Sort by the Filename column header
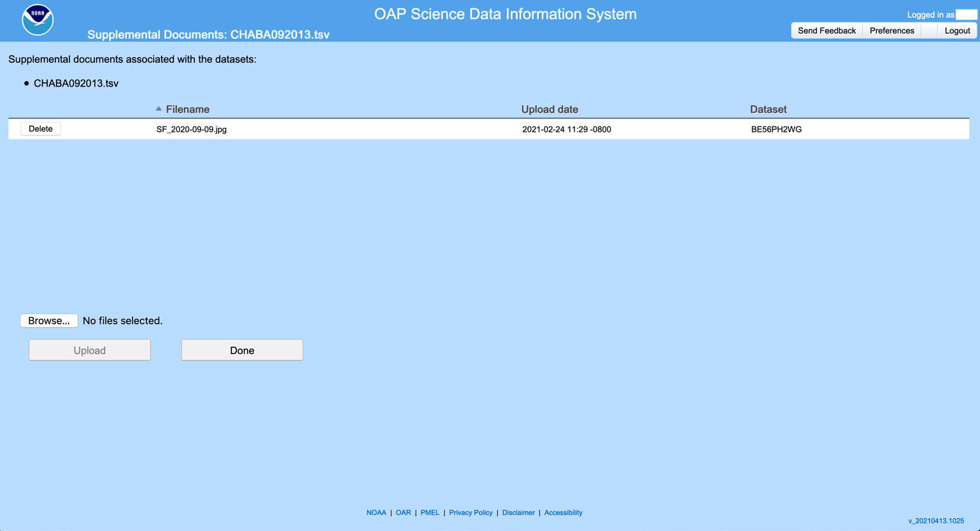980x531 pixels. coord(188,110)
